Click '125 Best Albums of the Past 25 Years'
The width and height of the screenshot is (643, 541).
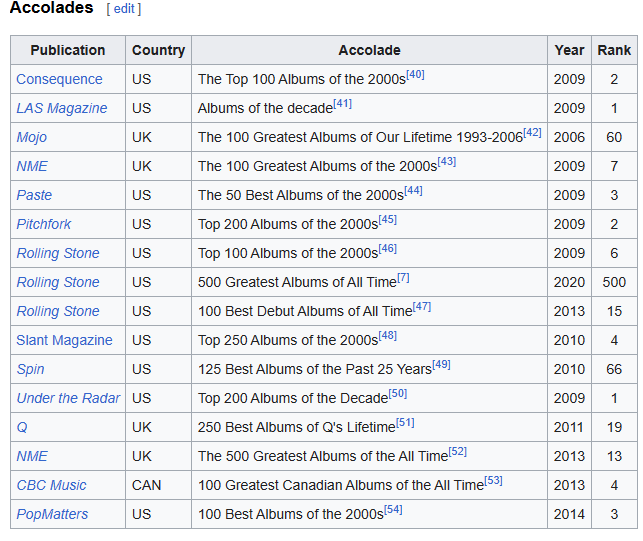point(315,370)
